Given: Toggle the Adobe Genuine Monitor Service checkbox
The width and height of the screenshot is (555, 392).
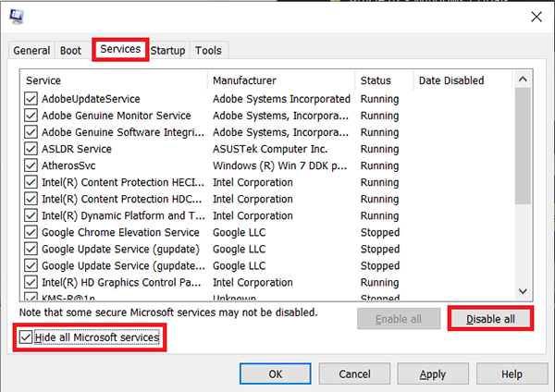Looking at the screenshot, I should (x=31, y=116).
